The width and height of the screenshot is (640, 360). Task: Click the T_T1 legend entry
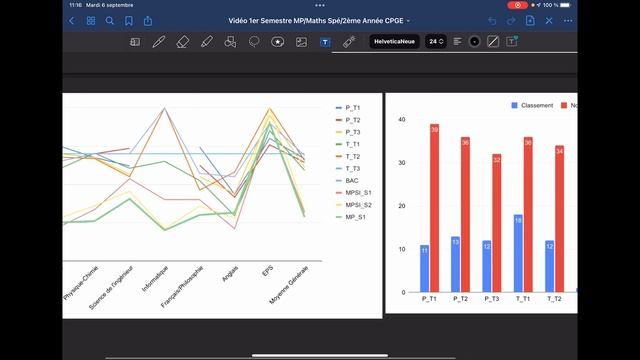[348, 144]
